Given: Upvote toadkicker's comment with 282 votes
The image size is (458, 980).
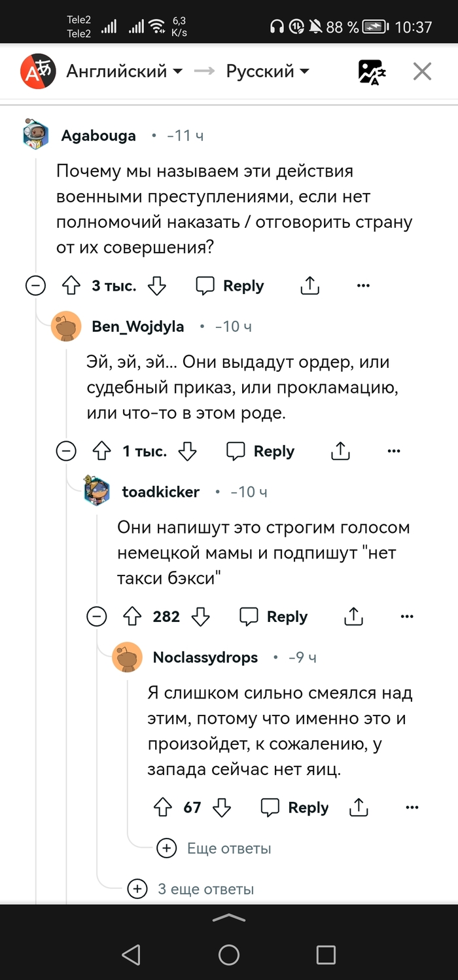Looking at the screenshot, I should click(132, 617).
